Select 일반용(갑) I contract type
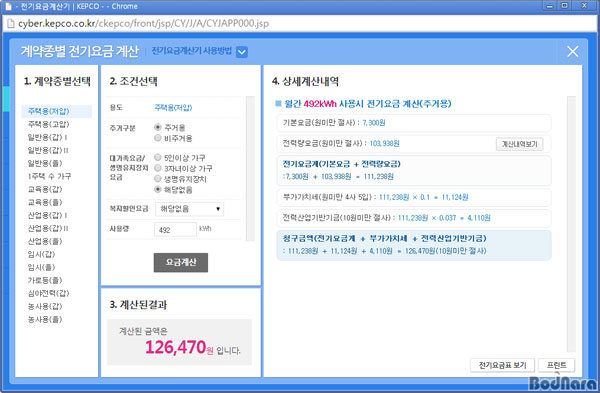 pyautogui.click(x=47, y=137)
